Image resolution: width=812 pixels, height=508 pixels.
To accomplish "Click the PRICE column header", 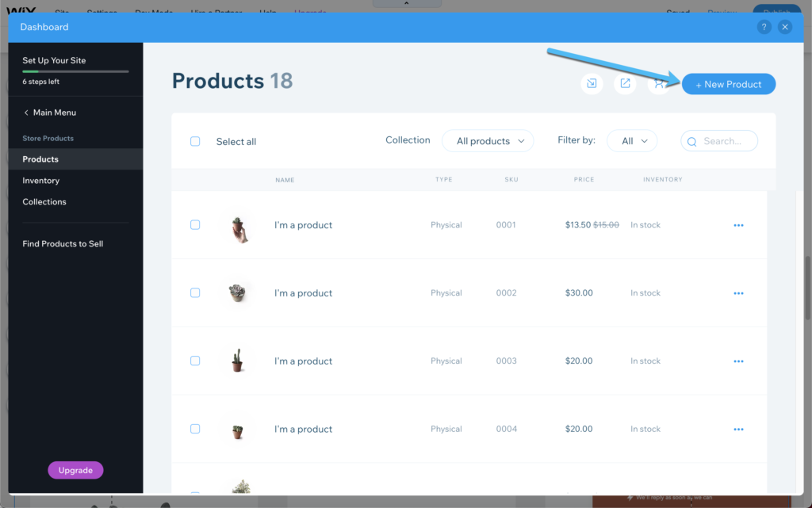I will (x=584, y=180).
